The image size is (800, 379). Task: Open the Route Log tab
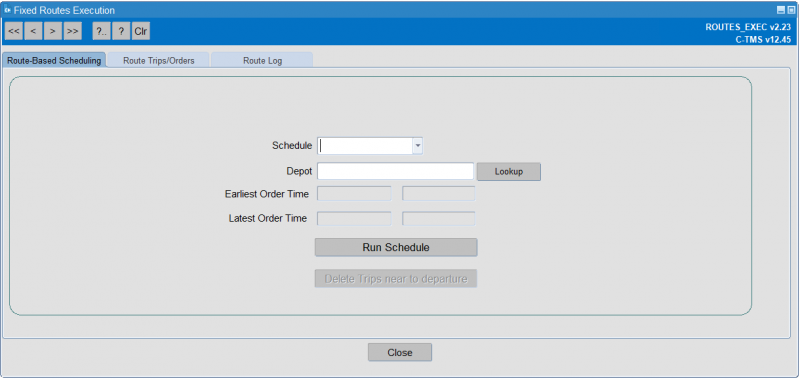click(262, 60)
